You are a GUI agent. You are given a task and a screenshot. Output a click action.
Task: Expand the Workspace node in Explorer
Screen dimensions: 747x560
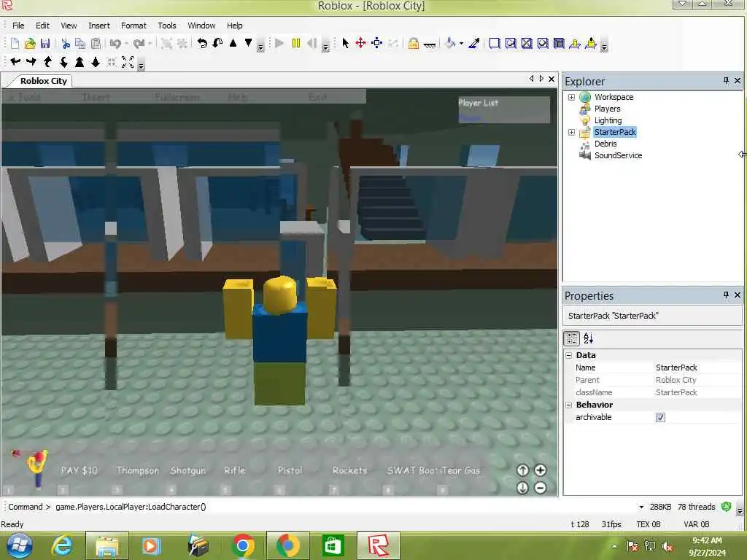click(x=571, y=97)
